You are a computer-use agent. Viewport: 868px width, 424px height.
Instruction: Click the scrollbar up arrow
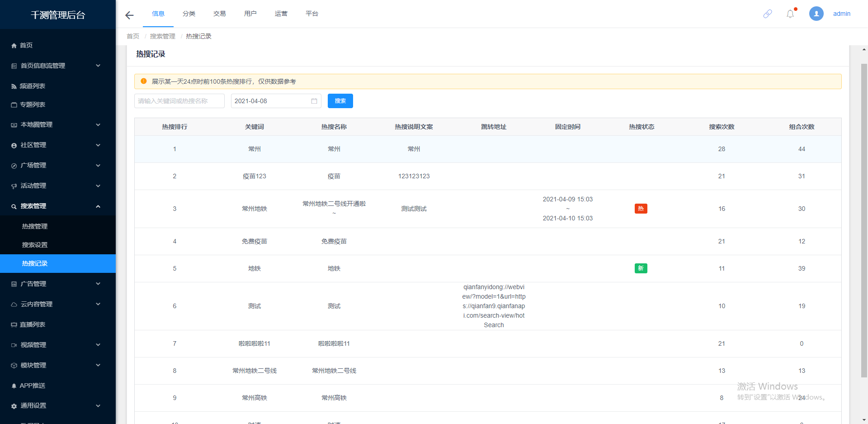point(864,49)
